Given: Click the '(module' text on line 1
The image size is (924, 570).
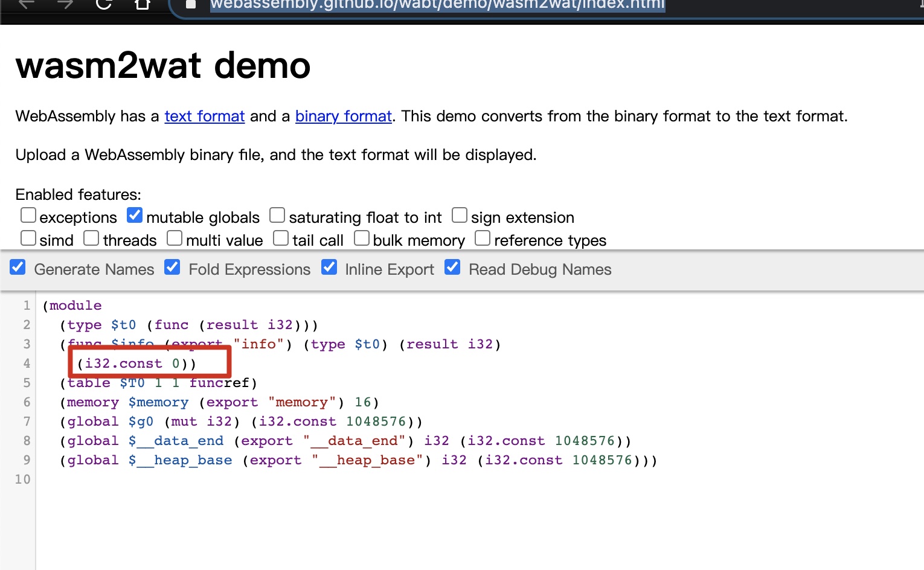Looking at the screenshot, I should (72, 306).
